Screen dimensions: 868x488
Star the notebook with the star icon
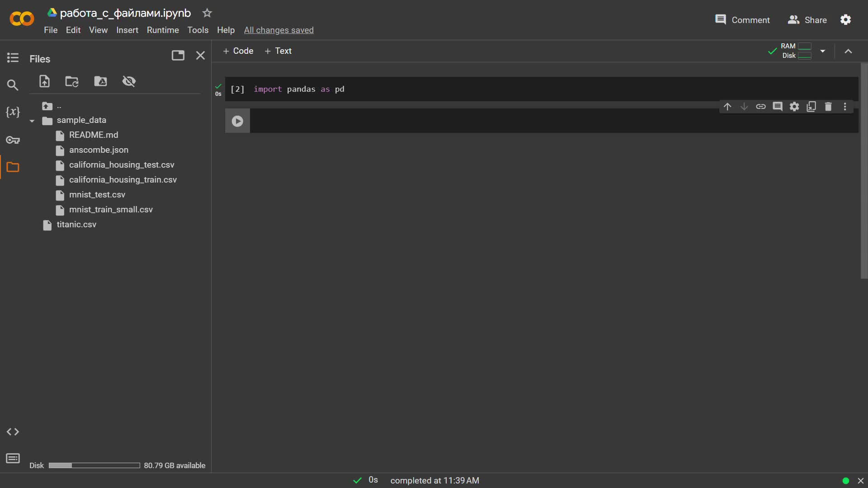[x=207, y=13]
